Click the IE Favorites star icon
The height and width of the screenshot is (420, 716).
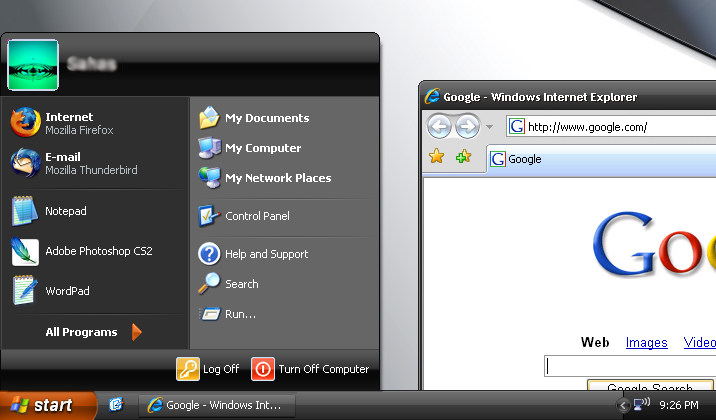436,157
